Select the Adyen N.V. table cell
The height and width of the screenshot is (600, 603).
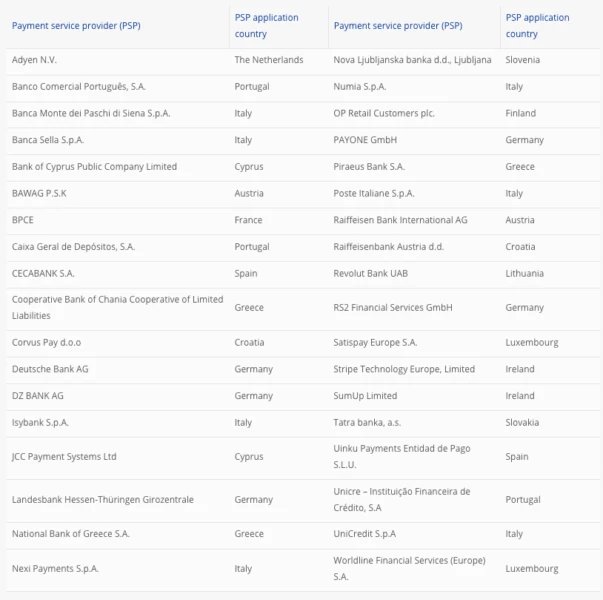pyautogui.click(x=34, y=60)
